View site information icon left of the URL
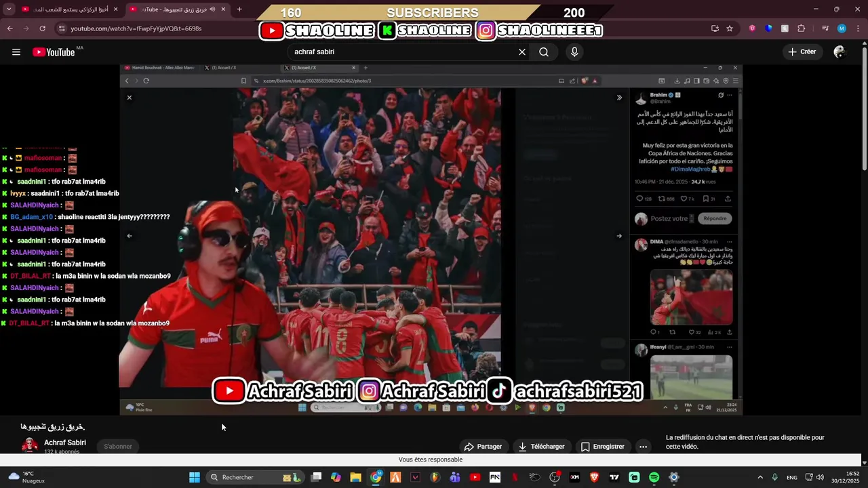This screenshot has width=868, height=488. (x=62, y=28)
